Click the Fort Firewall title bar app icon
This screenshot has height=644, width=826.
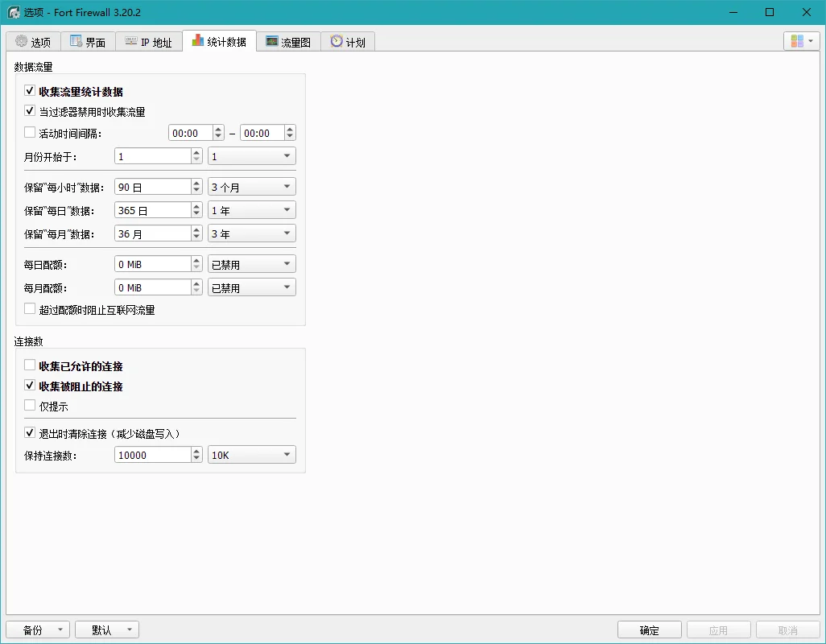[x=13, y=12]
